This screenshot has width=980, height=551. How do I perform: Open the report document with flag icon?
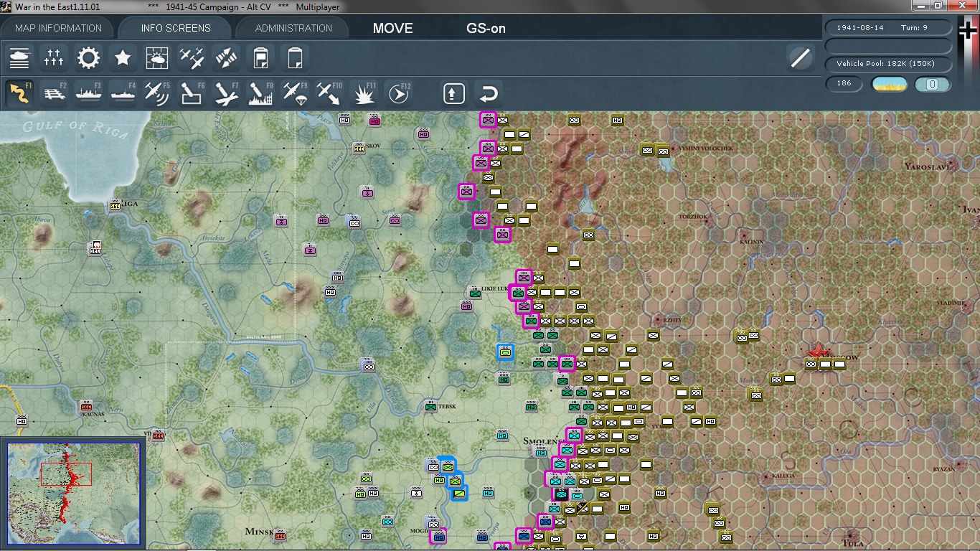click(261, 57)
